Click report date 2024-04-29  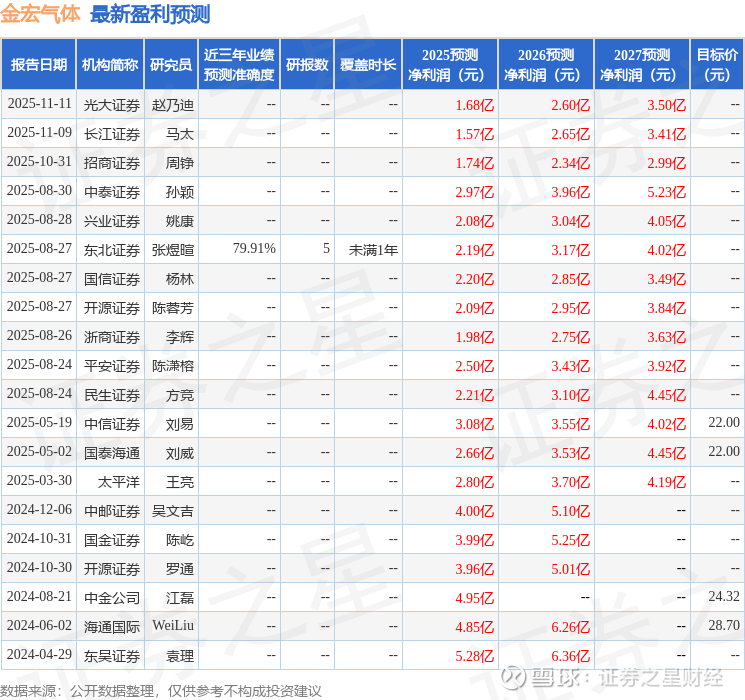(x=39, y=654)
